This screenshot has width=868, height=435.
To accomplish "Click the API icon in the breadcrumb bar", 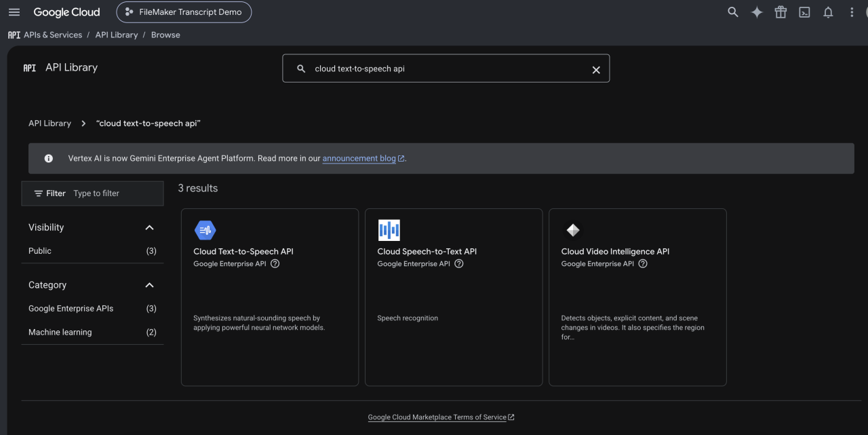I will coord(14,35).
